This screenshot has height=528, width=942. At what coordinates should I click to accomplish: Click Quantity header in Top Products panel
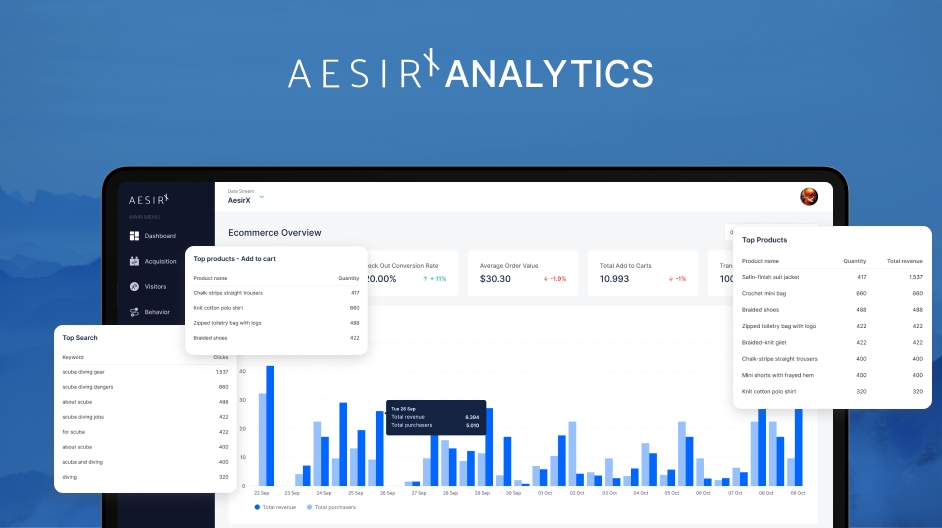click(854, 261)
